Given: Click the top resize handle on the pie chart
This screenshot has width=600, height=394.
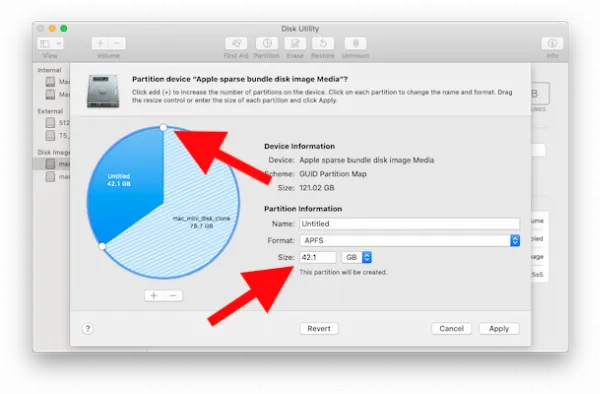Looking at the screenshot, I should pos(163,127).
